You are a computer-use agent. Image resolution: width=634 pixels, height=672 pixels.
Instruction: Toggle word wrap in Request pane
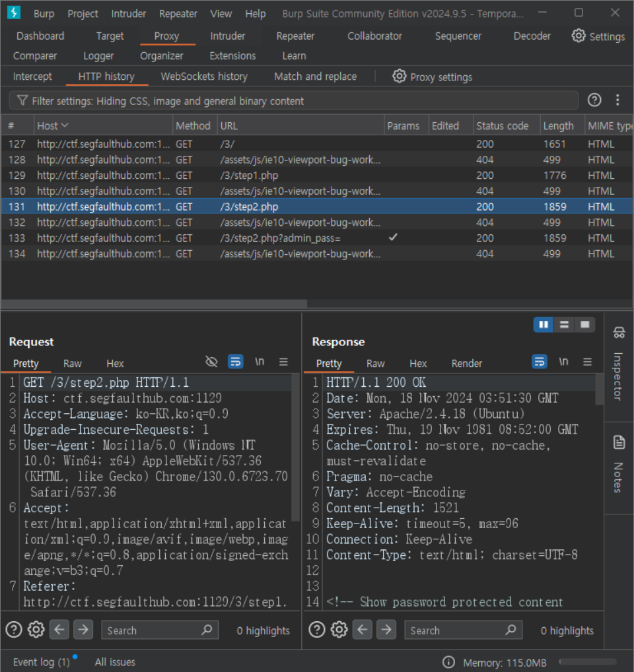point(235,362)
